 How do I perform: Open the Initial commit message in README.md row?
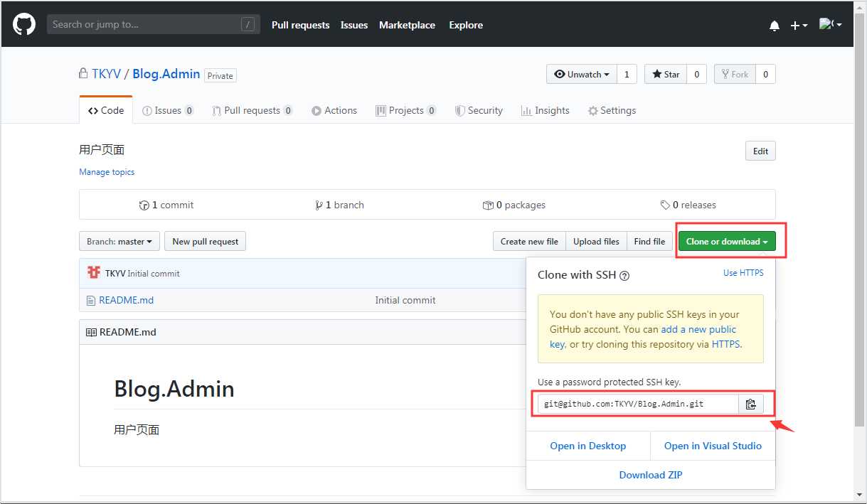point(405,300)
